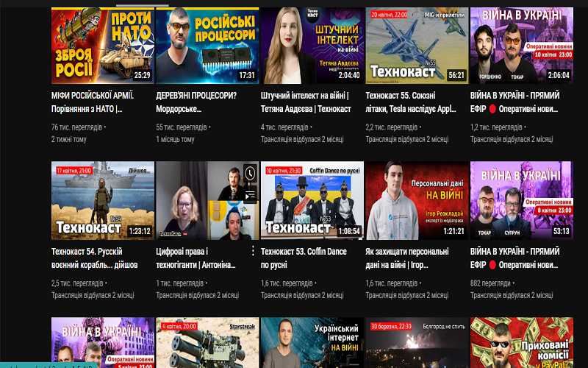Click the Starstreak video thumbnail
Screen dimensions: 588x368
tap(207, 343)
